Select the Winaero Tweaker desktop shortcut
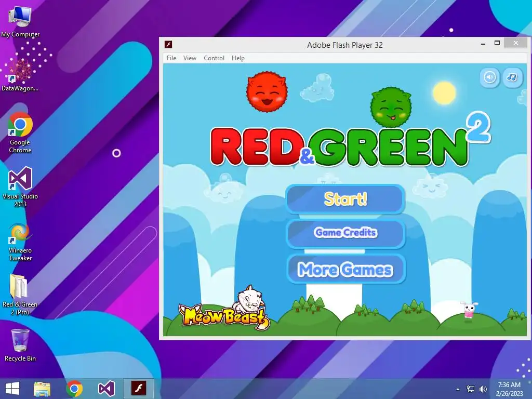This screenshot has width=532, height=399. pos(20,242)
